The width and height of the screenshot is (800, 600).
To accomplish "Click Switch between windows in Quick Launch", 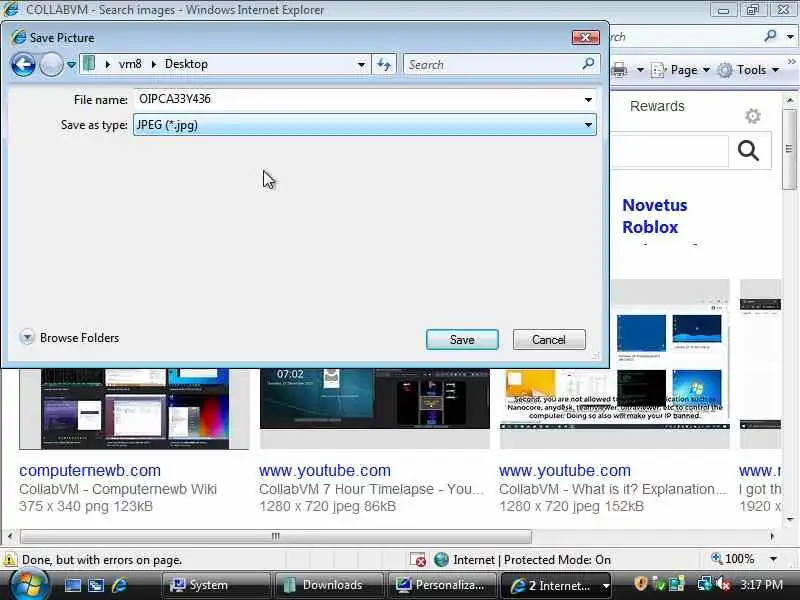I will tap(96, 585).
